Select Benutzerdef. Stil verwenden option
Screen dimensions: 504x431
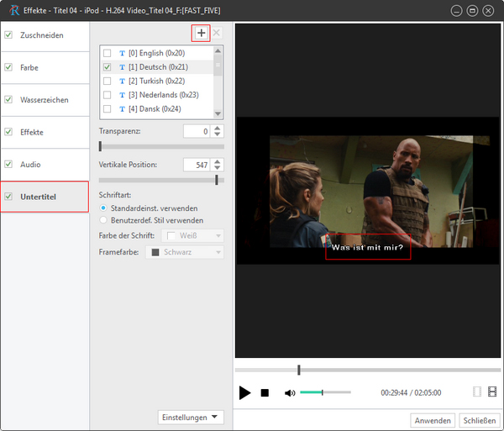click(x=103, y=220)
